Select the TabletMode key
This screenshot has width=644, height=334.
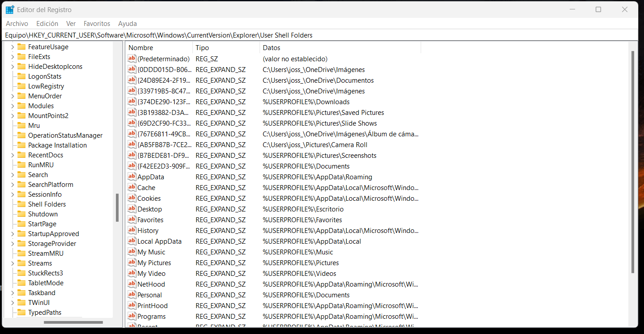(x=46, y=283)
